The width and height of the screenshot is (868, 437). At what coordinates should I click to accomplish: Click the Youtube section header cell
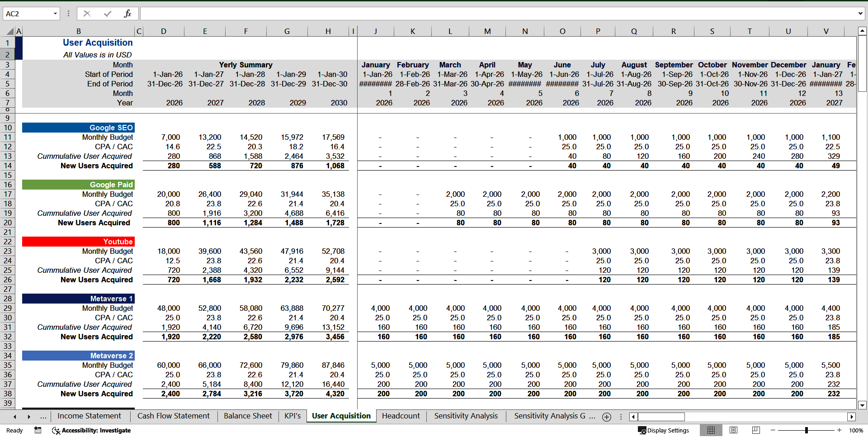click(x=78, y=242)
